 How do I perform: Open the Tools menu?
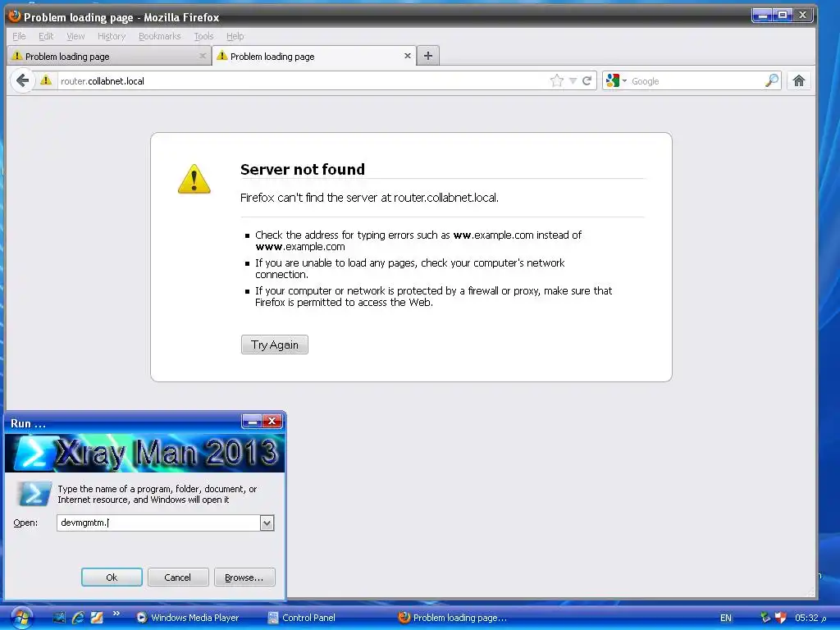203,36
